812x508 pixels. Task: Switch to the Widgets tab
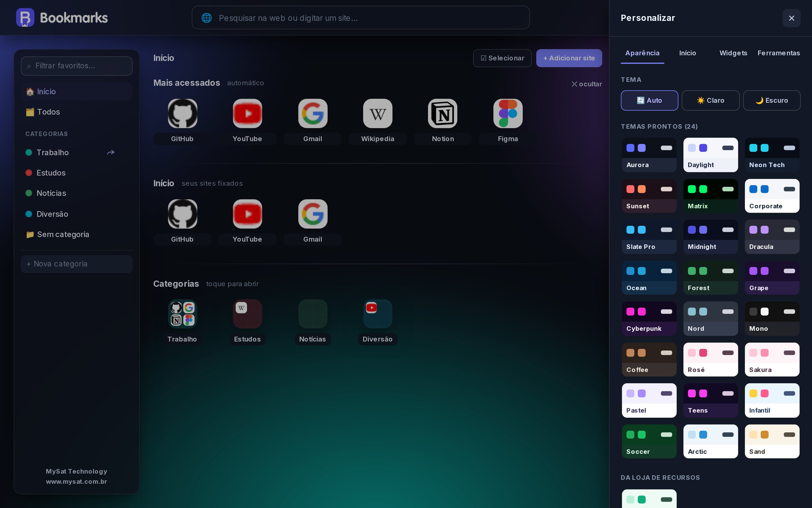pyautogui.click(x=733, y=53)
